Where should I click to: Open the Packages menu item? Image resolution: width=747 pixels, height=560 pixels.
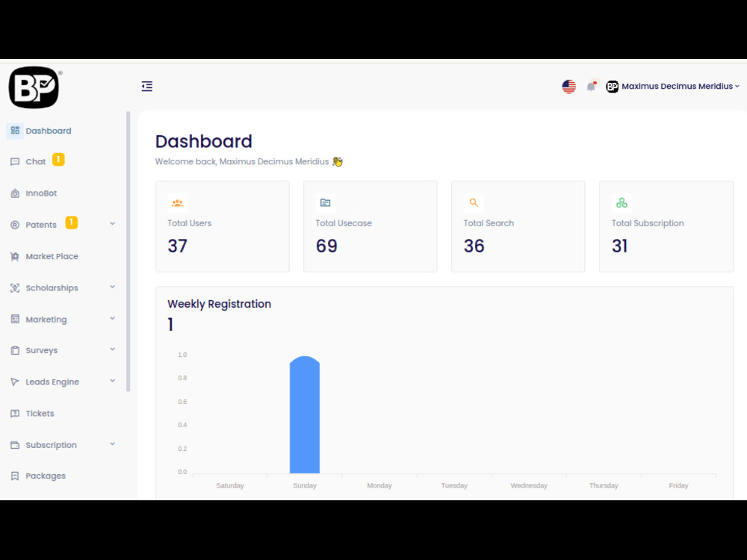(46, 476)
